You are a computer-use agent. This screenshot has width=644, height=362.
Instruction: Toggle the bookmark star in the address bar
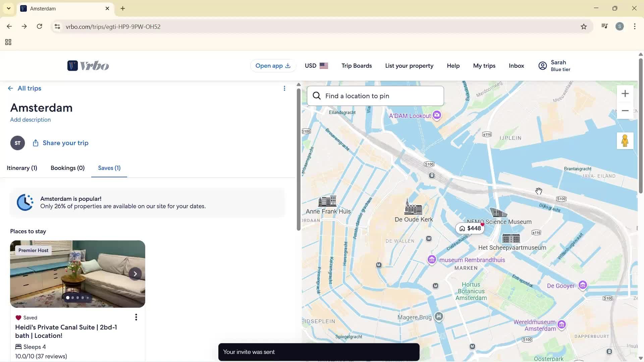point(584,26)
